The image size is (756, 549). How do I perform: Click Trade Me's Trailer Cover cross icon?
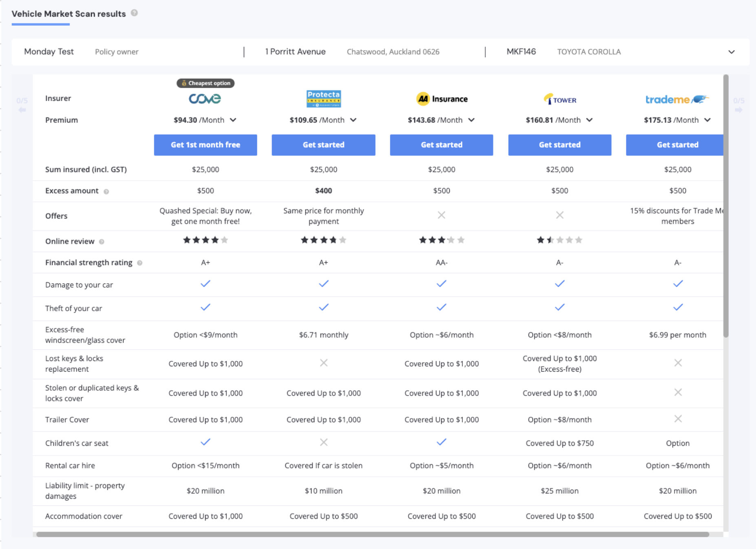point(678,418)
